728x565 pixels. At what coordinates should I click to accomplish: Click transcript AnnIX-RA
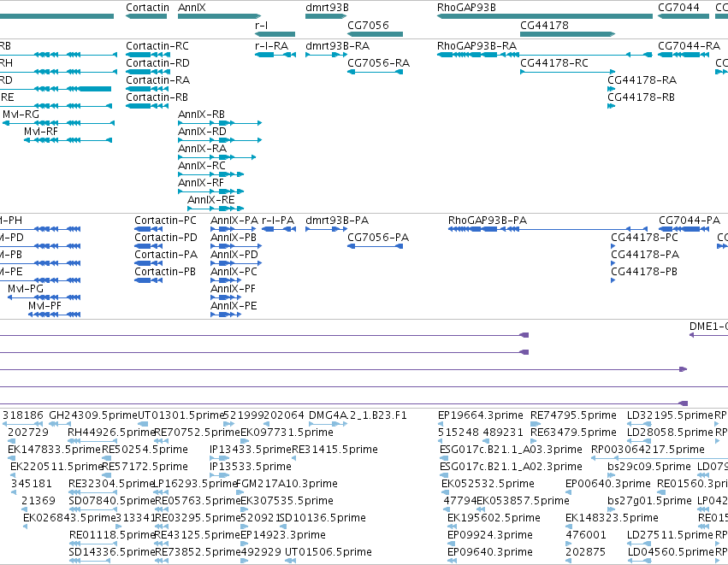click(x=202, y=149)
